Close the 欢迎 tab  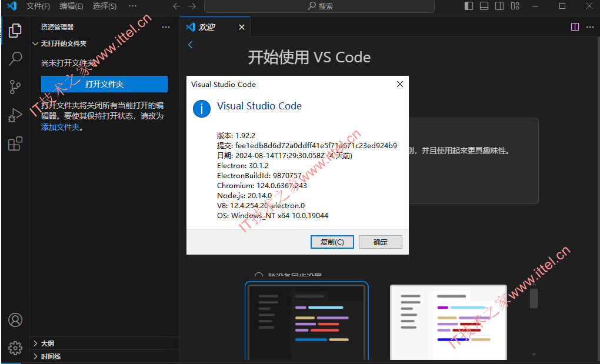[x=241, y=27]
